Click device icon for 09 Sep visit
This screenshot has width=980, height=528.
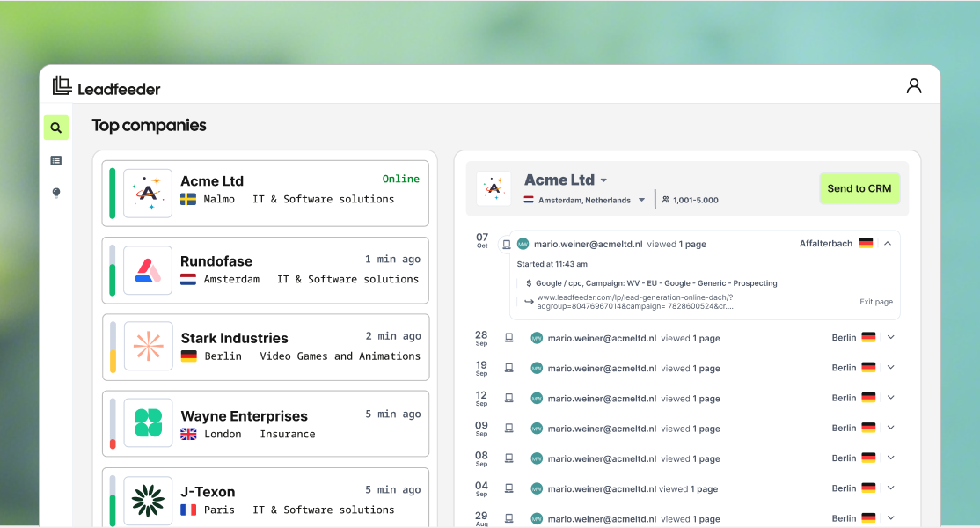508,428
